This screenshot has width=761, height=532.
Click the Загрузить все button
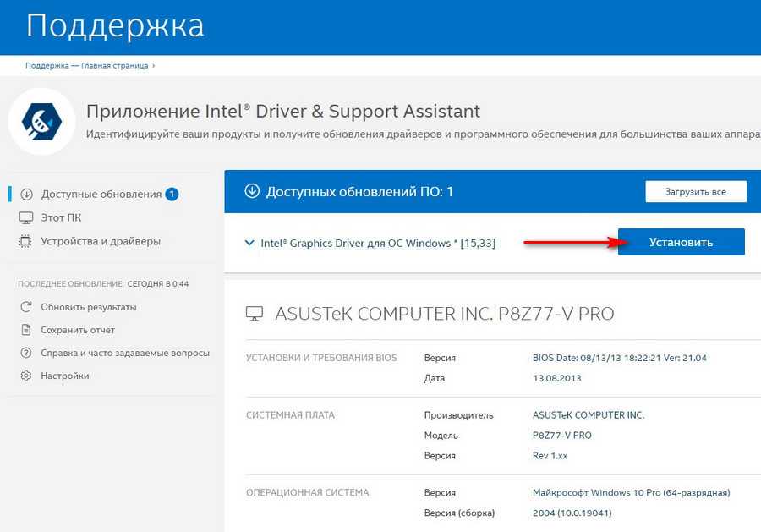tap(696, 191)
